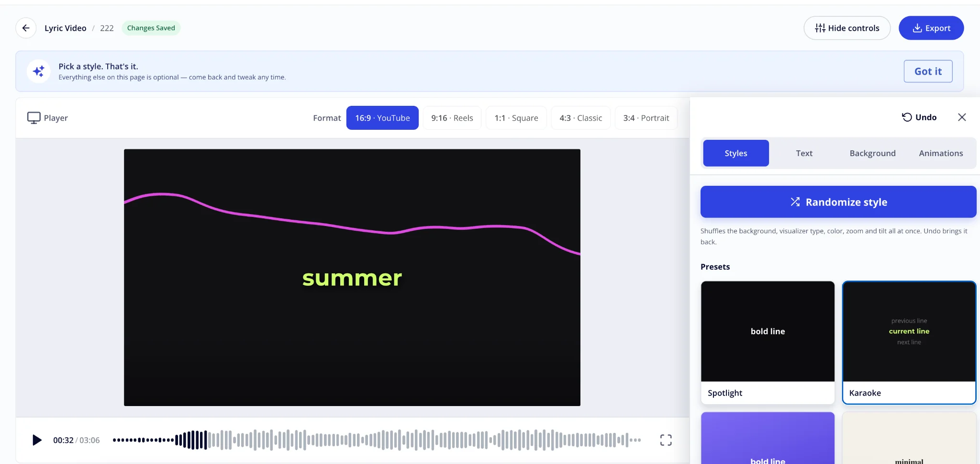The width and height of the screenshot is (980, 464).
Task: Open the Animations tab
Action: tap(941, 153)
